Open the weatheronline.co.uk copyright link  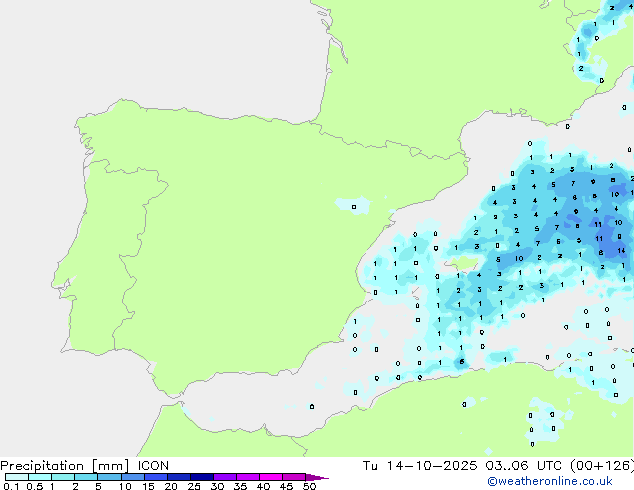550,481
